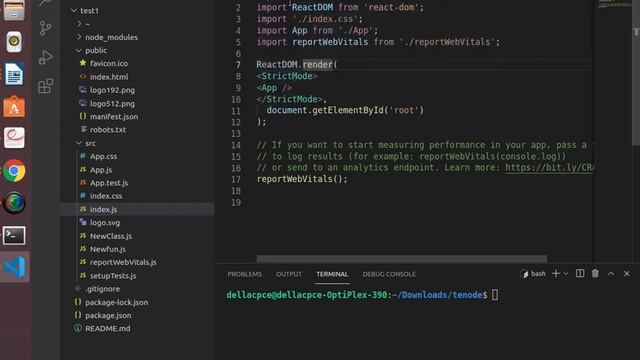Switch to the DEBUG CONSOLE tab
Image resolution: width=640 pixels, height=360 pixels.
pyautogui.click(x=389, y=274)
